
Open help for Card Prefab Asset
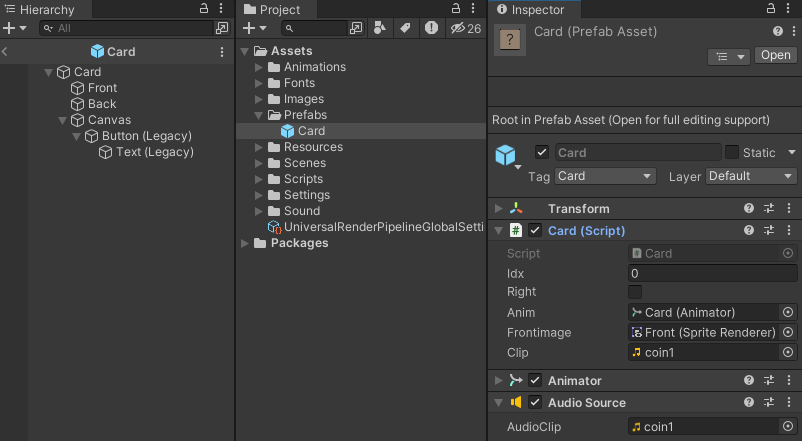(x=778, y=31)
